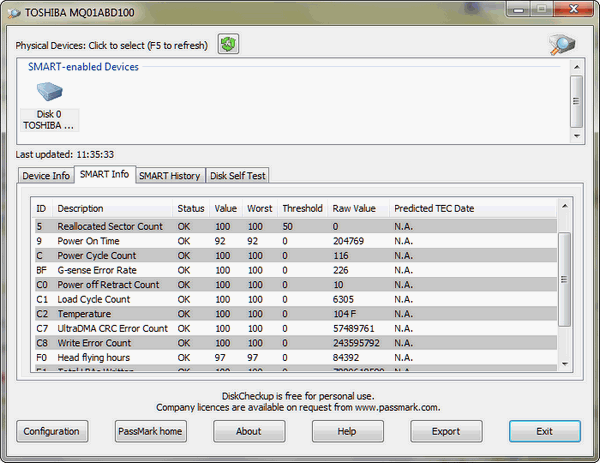
Task: Select the G-sense Error Rate row
Action: click(x=295, y=270)
